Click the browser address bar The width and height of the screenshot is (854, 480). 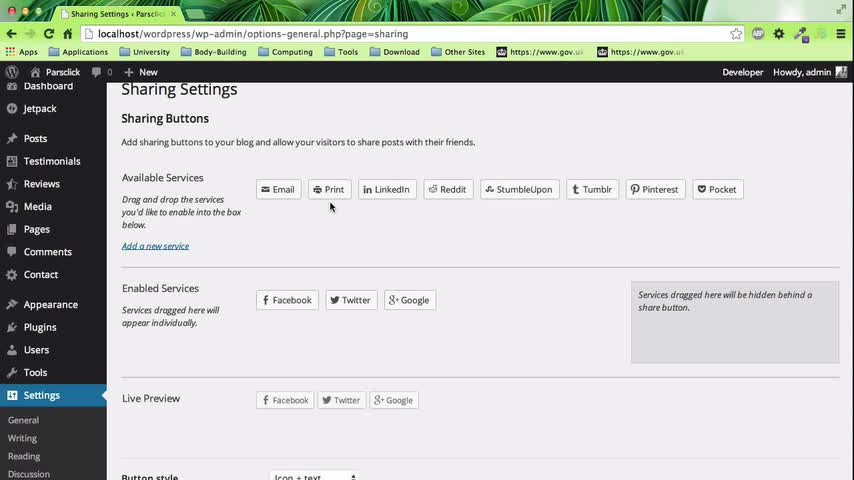pos(412,34)
